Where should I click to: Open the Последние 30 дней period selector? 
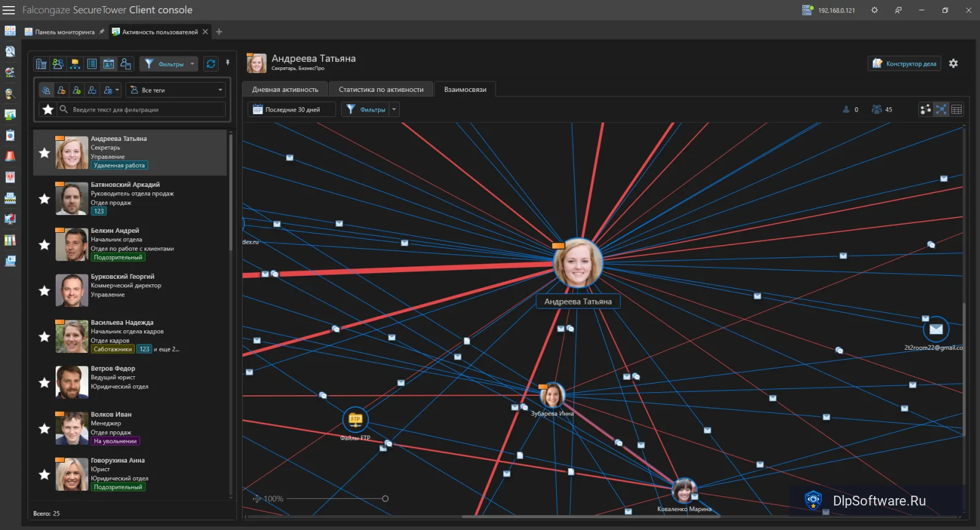(292, 109)
